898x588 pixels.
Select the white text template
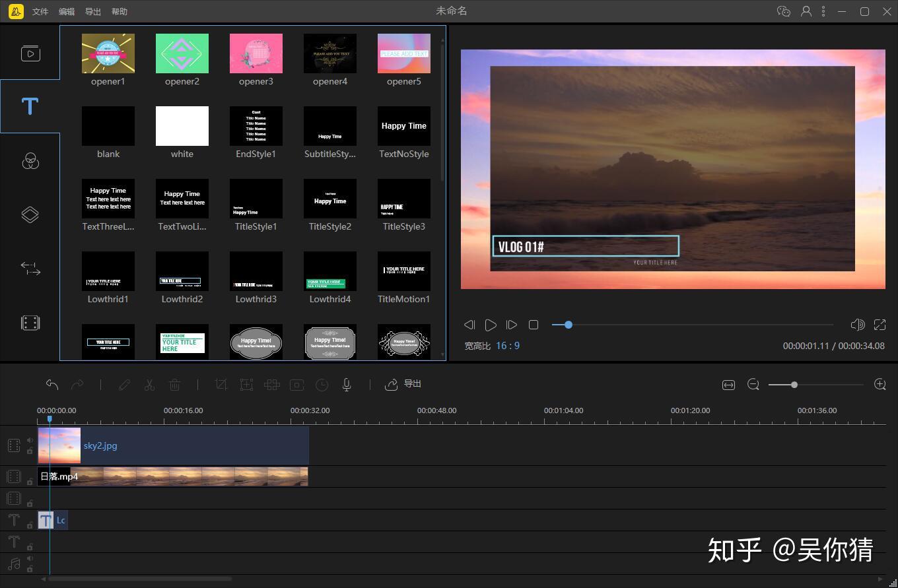182,126
